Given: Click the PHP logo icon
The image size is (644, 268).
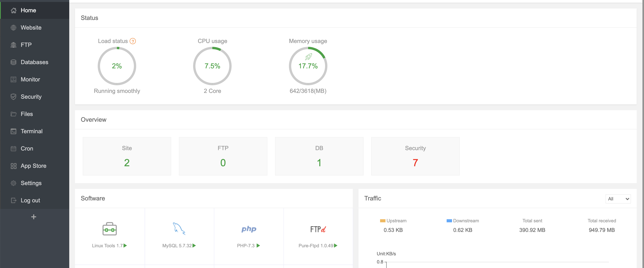Looking at the screenshot, I should click(x=249, y=229).
